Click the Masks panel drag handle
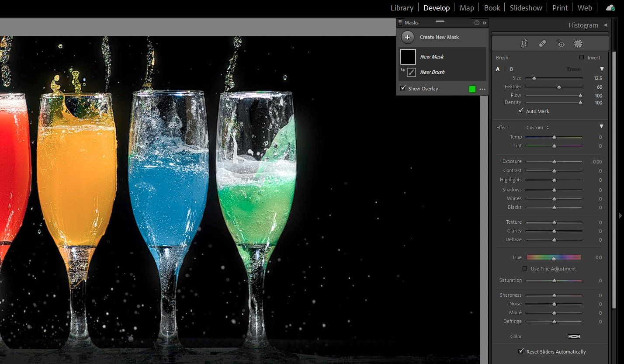The height and width of the screenshot is (364, 624). click(440, 21)
